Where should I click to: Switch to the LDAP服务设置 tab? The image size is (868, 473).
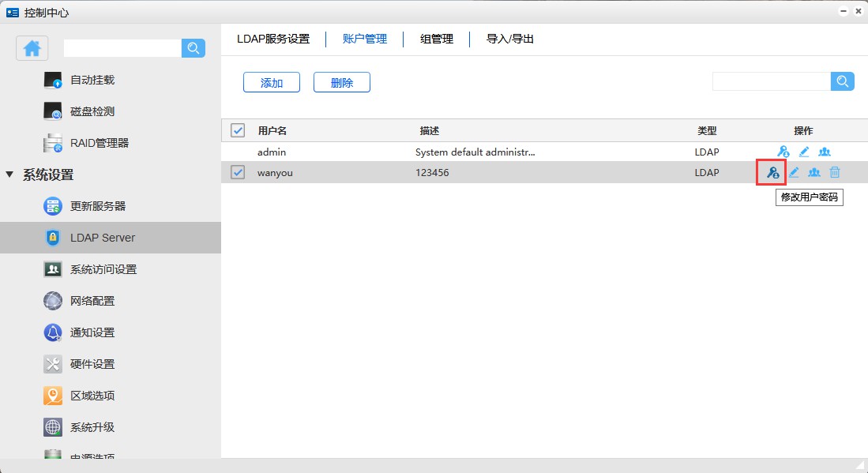273,39
